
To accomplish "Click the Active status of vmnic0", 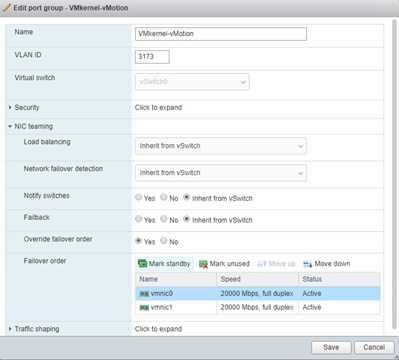I will click(312, 294).
